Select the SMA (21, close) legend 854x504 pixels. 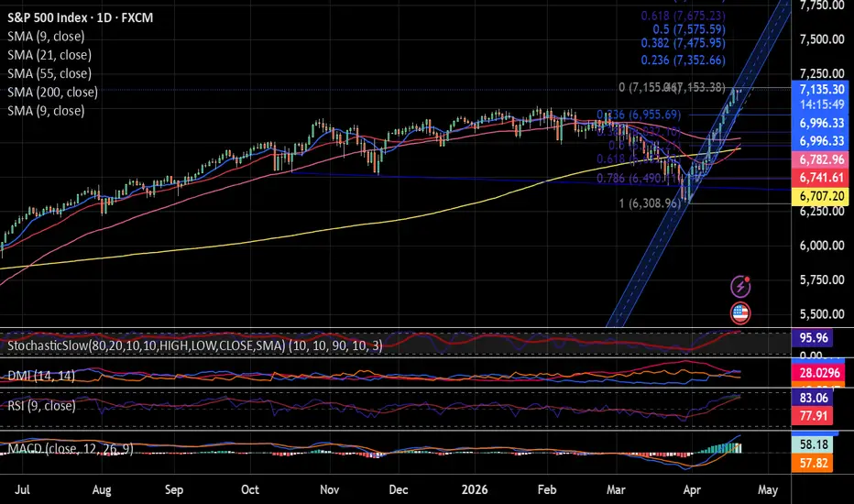[x=49, y=55]
